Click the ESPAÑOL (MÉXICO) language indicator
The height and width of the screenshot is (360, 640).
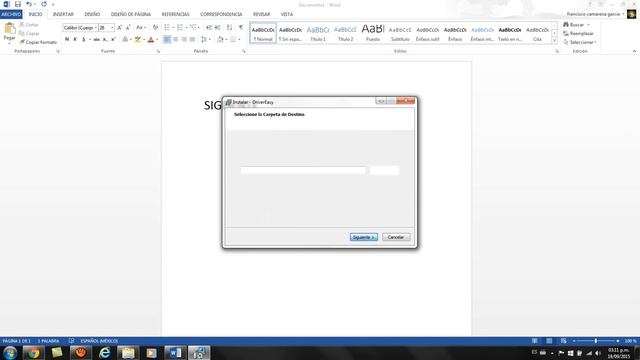tap(99, 341)
